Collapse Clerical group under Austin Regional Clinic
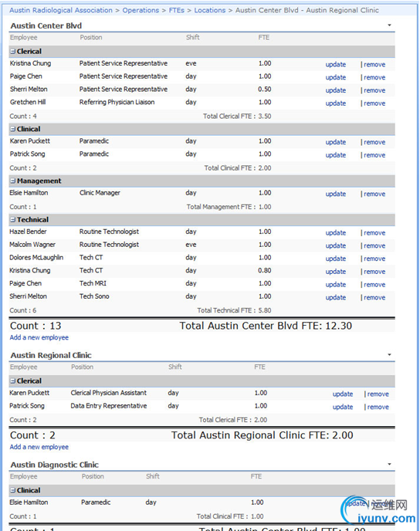Viewport: 420px width, 531px height. click(13, 381)
